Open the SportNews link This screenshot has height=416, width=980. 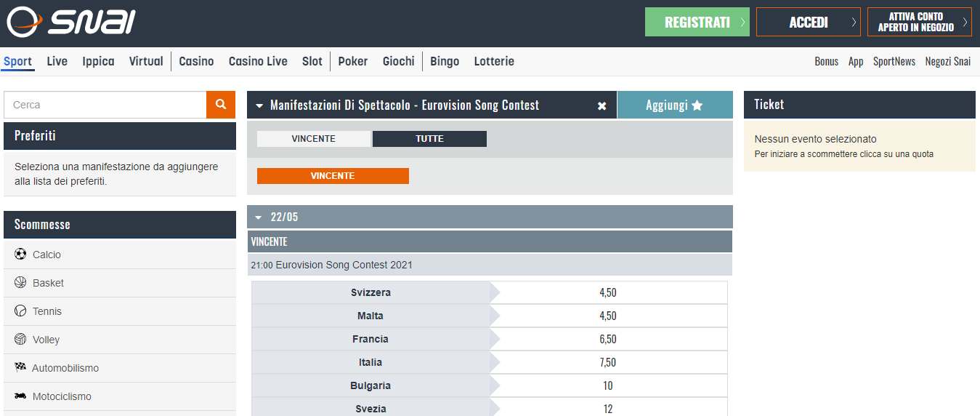[894, 62]
